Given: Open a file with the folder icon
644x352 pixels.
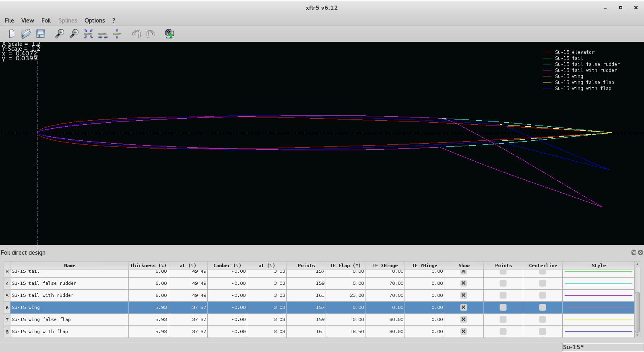Looking at the screenshot, I should 26,34.
